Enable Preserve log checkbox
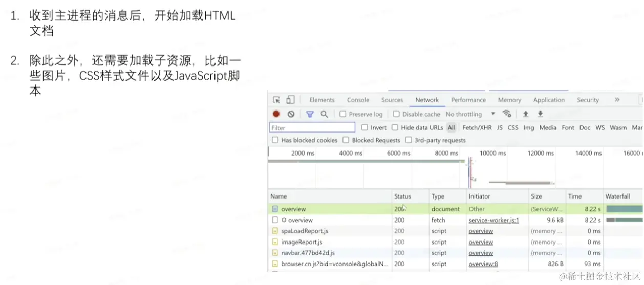This screenshot has height=285, width=644. point(343,114)
